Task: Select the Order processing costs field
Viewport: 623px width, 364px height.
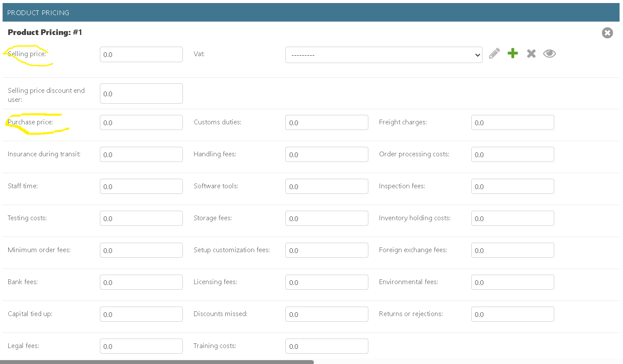Action: pyautogui.click(x=512, y=155)
